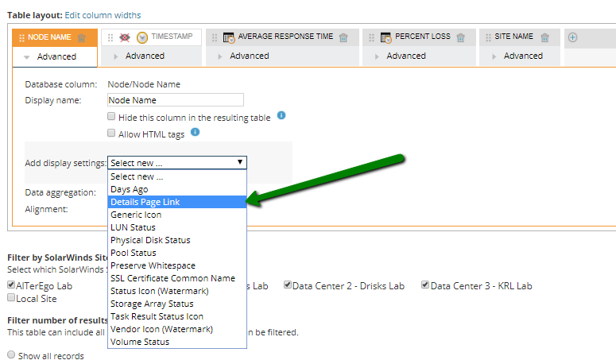The image size is (616, 364).
Task: Grab the Average Response Time drag handle
Action: (x=215, y=37)
